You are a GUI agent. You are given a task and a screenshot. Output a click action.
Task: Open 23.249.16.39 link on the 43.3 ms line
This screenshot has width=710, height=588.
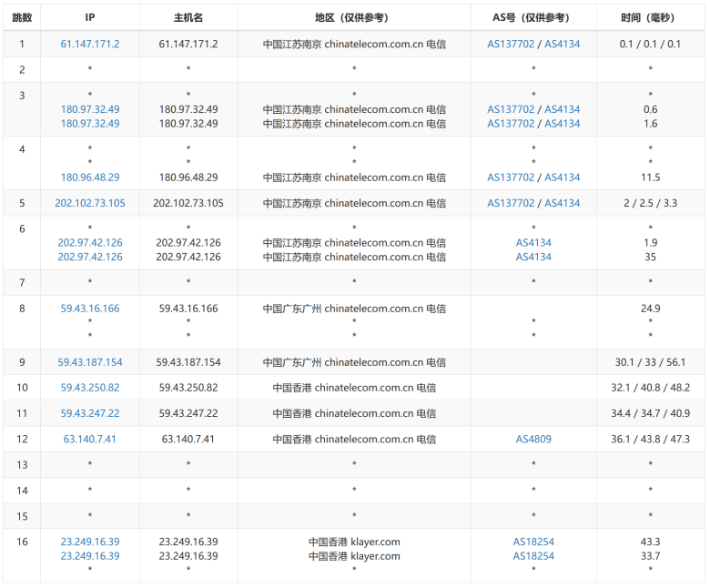click(x=90, y=542)
